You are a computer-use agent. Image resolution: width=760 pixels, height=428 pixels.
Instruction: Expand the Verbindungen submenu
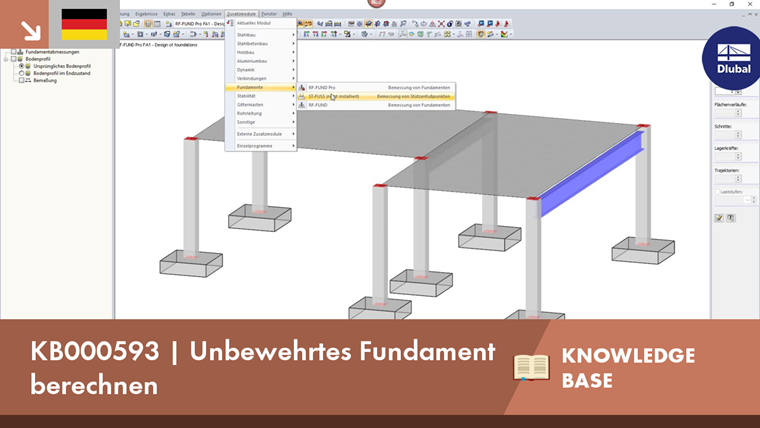pyautogui.click(x=261, y=79)
